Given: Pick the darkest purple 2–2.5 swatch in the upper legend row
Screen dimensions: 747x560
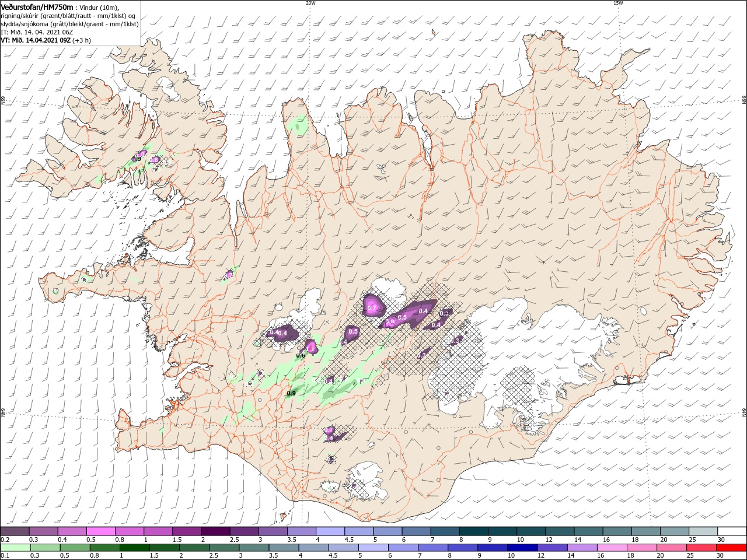Looking at the screenshot, I should coord(215,531).
